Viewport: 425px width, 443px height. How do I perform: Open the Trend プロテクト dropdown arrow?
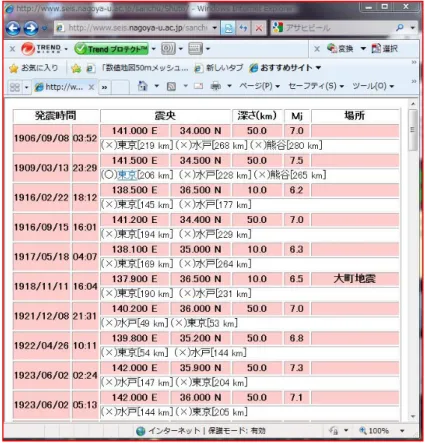tap(153, 49)
